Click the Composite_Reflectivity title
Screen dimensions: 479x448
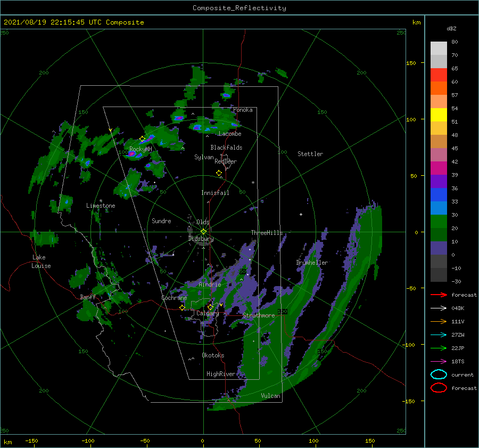pos(240,8)
